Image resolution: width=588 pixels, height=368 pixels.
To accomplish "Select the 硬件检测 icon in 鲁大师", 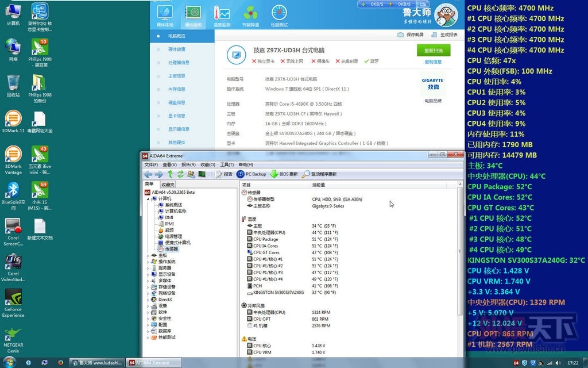I will click(x=193, y=16).
